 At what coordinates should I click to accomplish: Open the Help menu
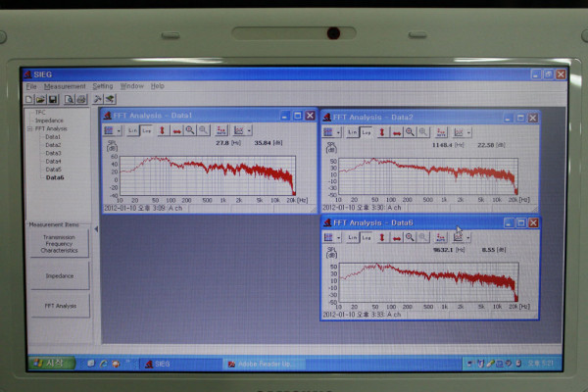click(x=158, y=86)
